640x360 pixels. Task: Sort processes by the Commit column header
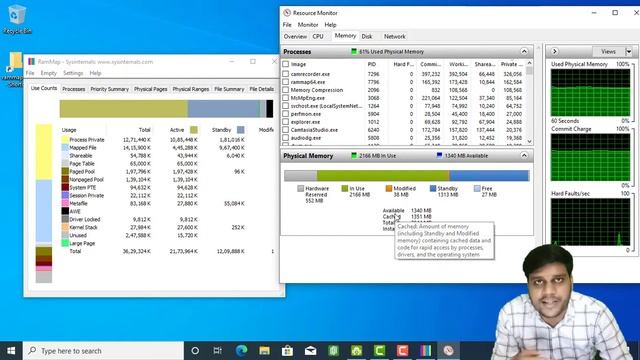click(x=430, y=64)
